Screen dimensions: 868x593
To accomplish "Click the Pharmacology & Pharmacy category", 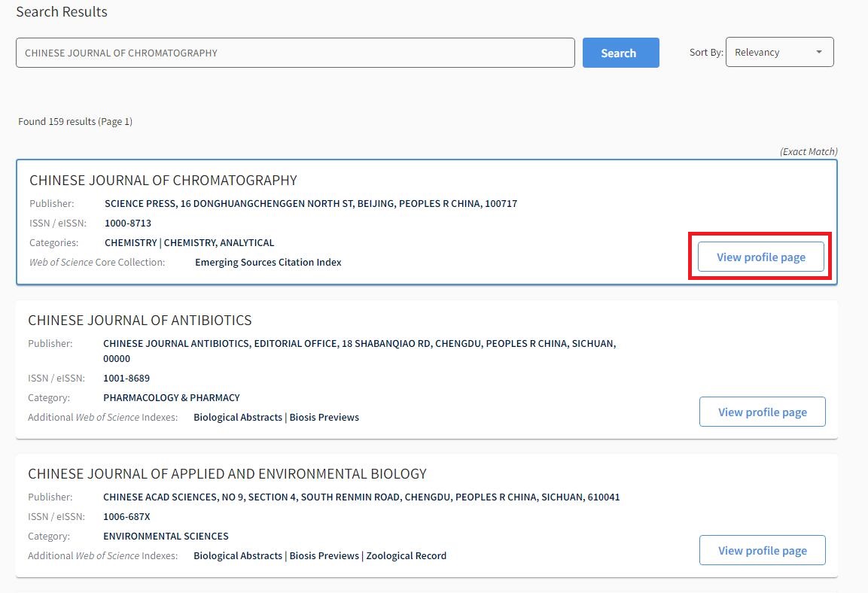I will tap(172, 398).
